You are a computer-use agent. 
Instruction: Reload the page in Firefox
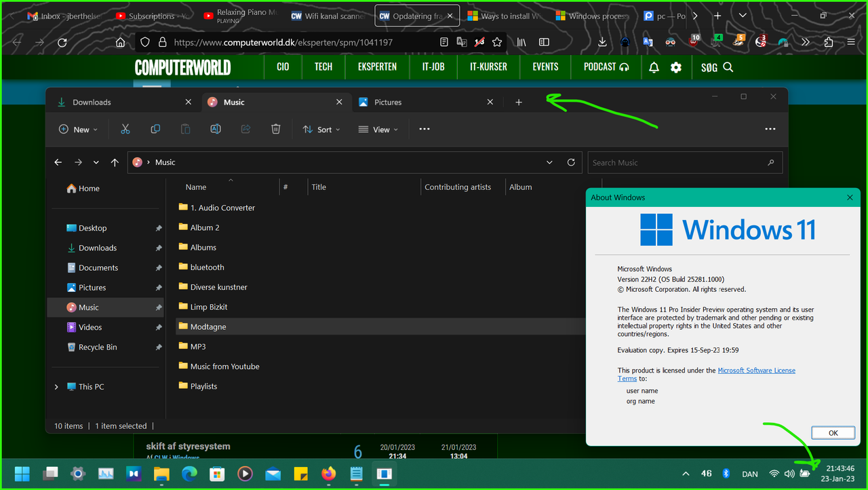coord(62,42)
